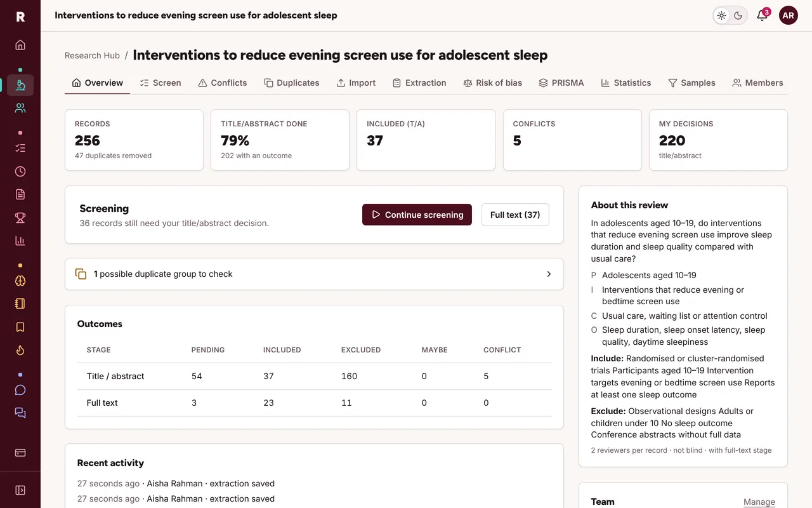This screenshot has height=508, width=812.
Task: Switch to light theme with sun toggle
Action: click(722, 16)
